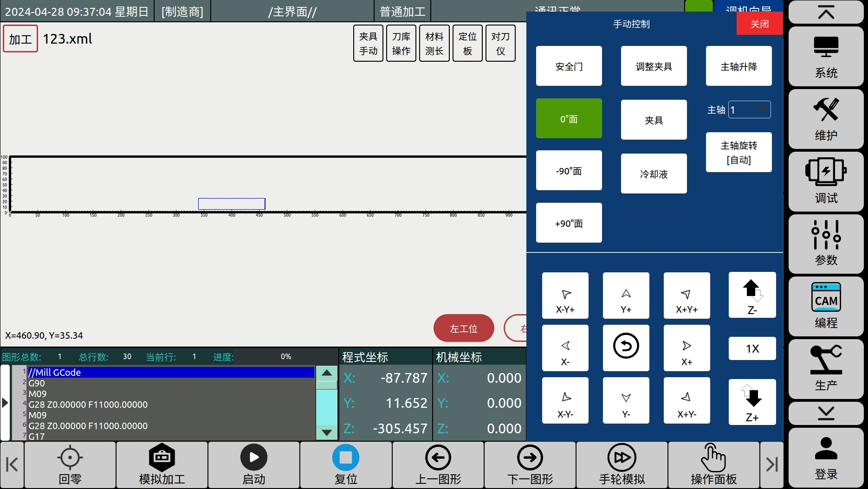Open the 主轴 spindle number dropdown
The image size is (868, 489).
749,110
